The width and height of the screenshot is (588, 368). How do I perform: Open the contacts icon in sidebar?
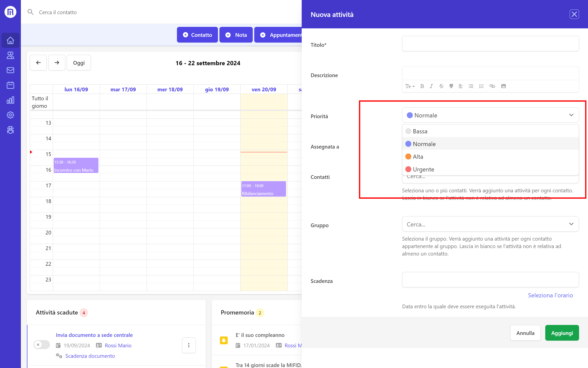[10, 55]
